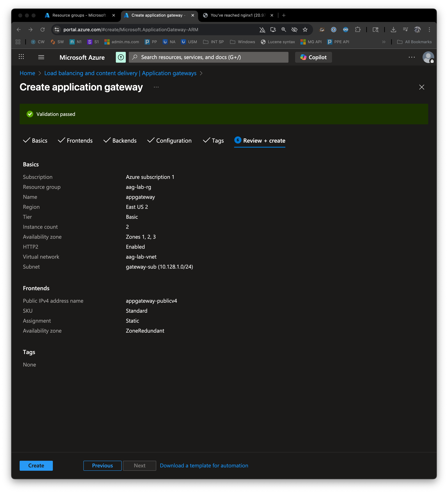Viewport: 448px width, 493px height.
Task: Open browser extensions puzzle icon
Action: [x=358, y=30]
